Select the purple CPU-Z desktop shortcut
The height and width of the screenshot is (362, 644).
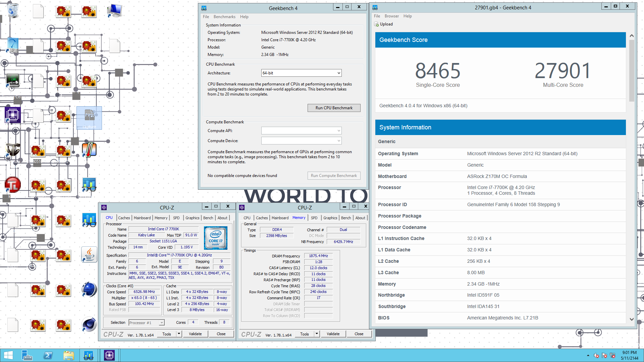pyautogui.click(x=13, y=115)
